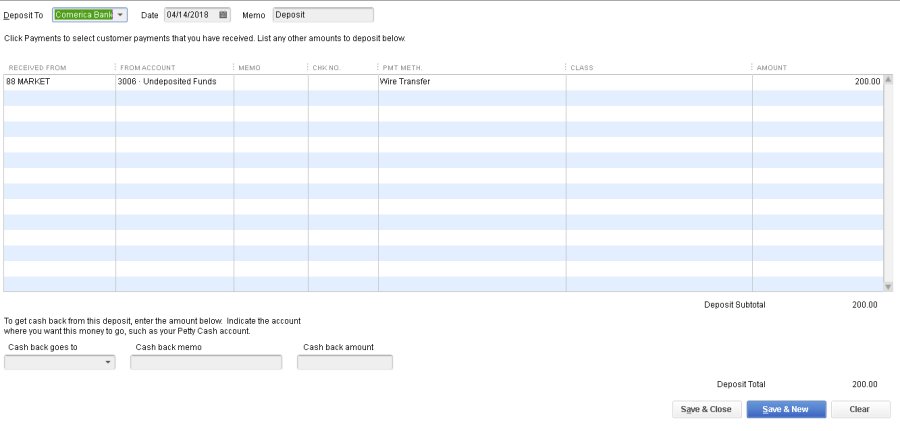Click the scroll down arrow on the deposit list

[x=888, y=286]
